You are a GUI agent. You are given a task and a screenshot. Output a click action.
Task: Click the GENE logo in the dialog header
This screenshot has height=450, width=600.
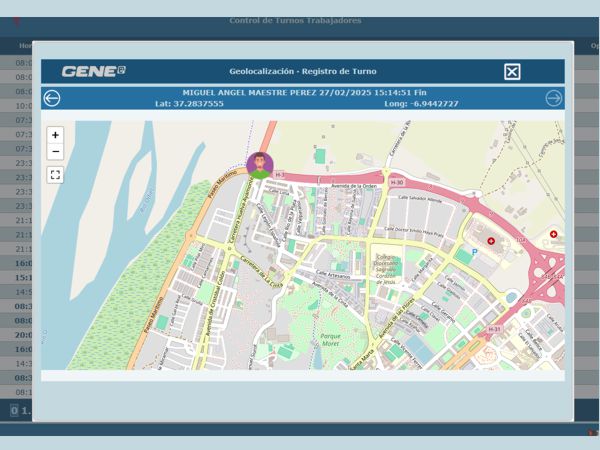tap(93, 71)
